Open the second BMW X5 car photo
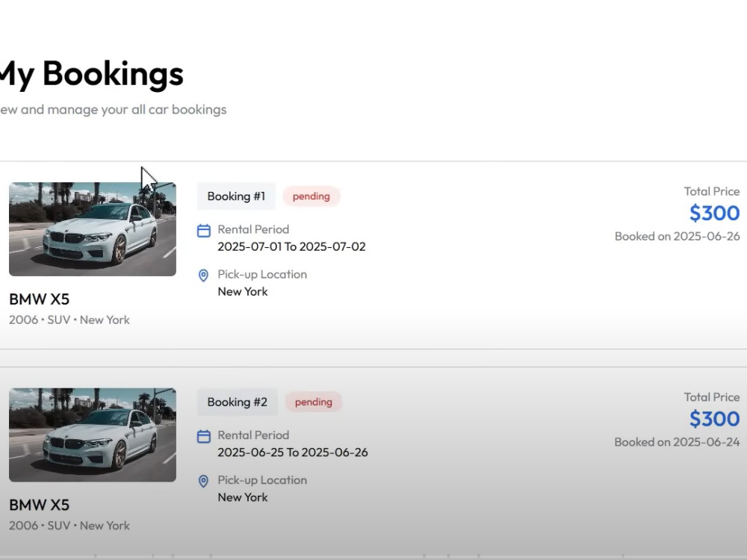Image resolution: width=747 pixels, height=560 pixels. tap(93, 435)
